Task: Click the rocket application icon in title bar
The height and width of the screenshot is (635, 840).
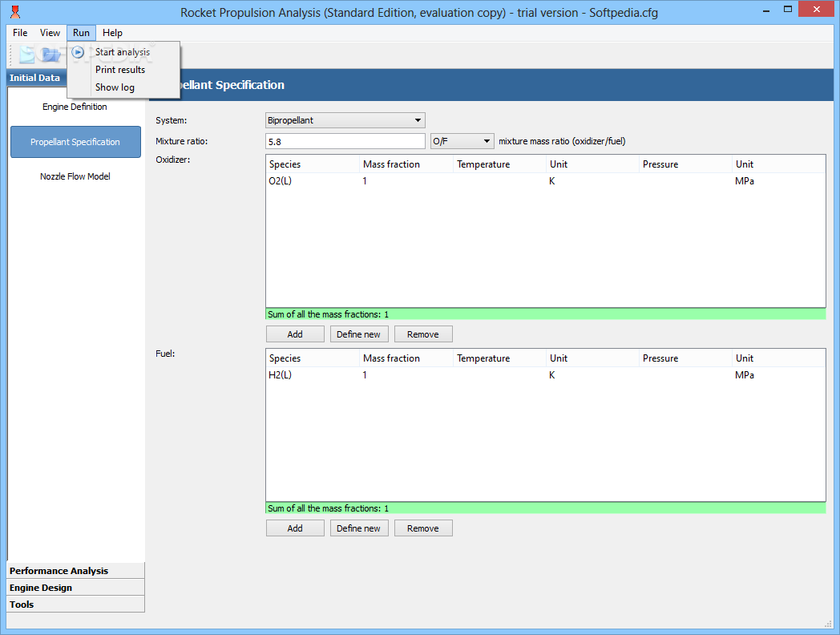Action: point(15,12)
